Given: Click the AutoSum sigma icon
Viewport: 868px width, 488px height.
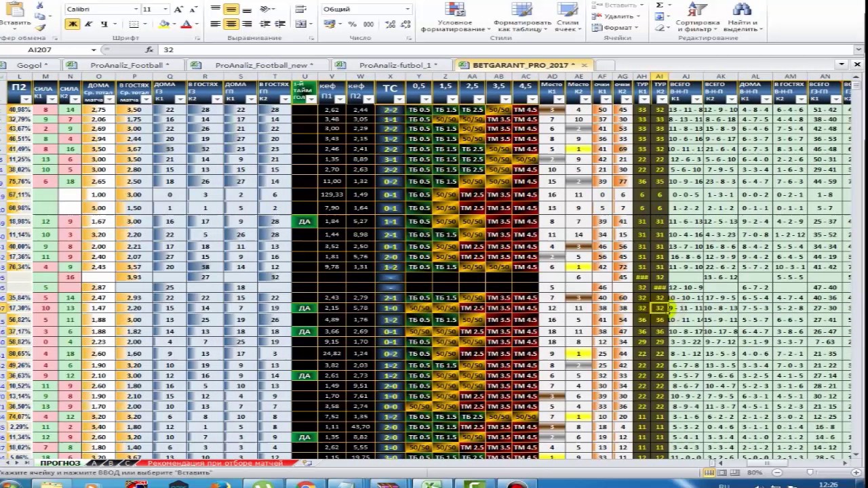Looking at the screenshot, I should tap(659, 5).
